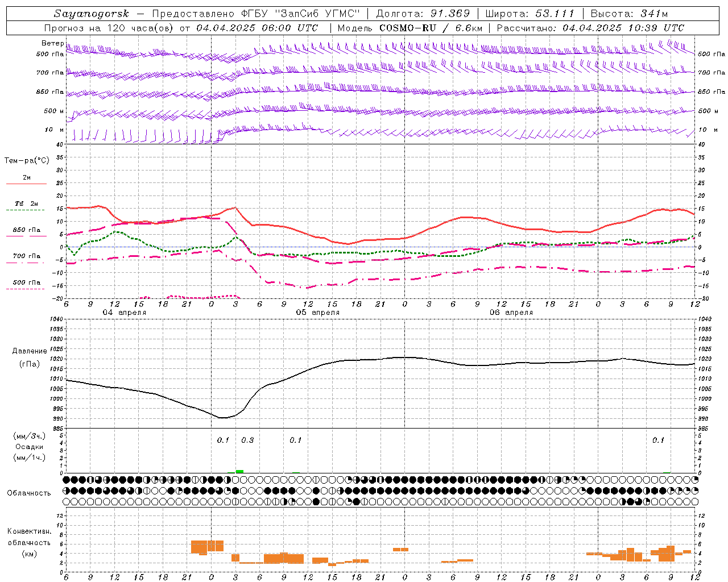Viewport: 728px width, 582px height.
Task: Click the "Осадки" precipitation label
Action: tap(30, 447)
